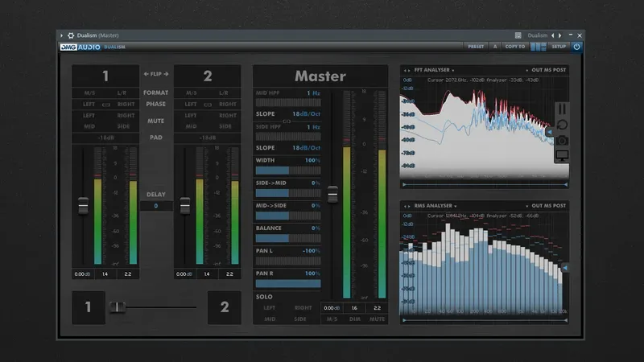
Task: Click the Master output fader handle
Action: [x=332, y=194]
